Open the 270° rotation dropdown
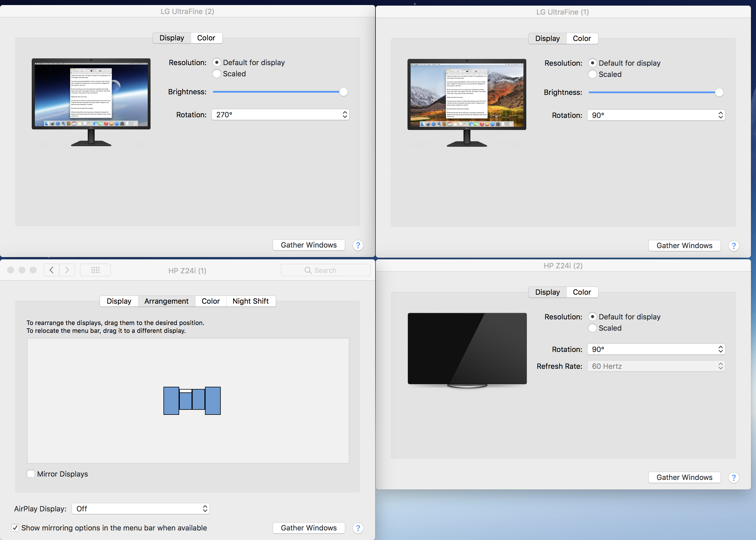The height and width of the screenshot is (540, 756). click(x=281, y=115)
